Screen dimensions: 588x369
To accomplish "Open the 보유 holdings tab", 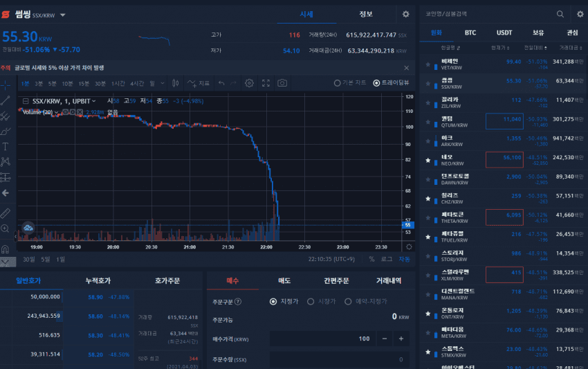I will pyautogui.click(x=538, y=33).
